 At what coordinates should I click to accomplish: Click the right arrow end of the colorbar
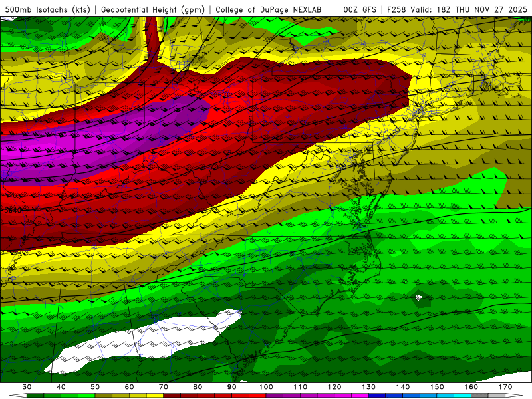tap(514, 396)
